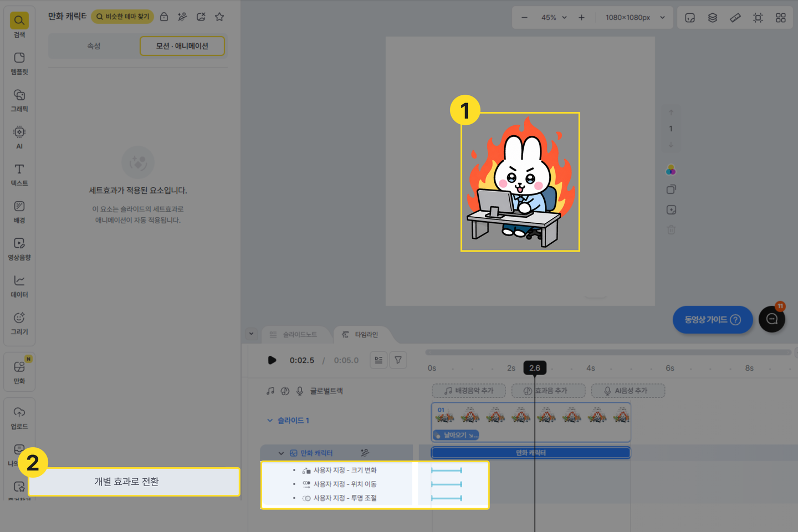Click the 효과음 추가 button
Viewport: 798px width, 532px height.
click(x=548, y=391)
